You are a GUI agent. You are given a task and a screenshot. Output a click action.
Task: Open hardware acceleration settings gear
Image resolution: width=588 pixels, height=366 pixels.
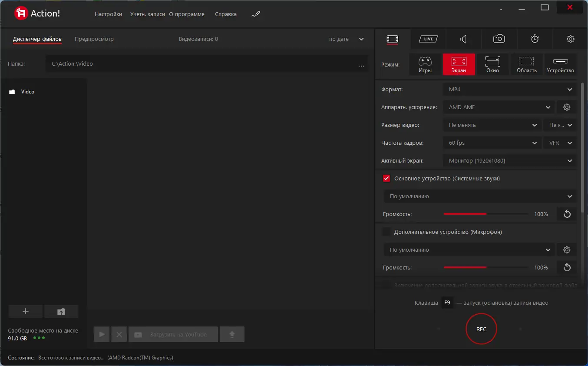coord(567,107)
